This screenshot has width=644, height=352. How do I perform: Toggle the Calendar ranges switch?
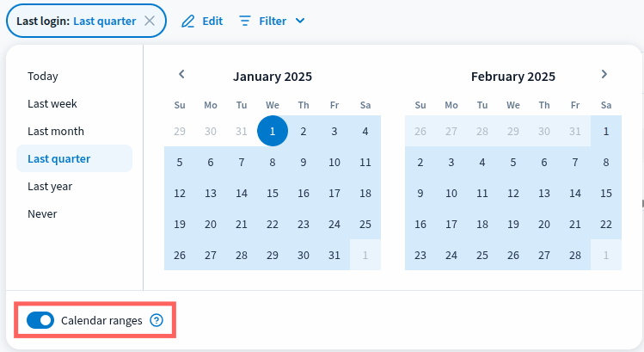[40, 320]
